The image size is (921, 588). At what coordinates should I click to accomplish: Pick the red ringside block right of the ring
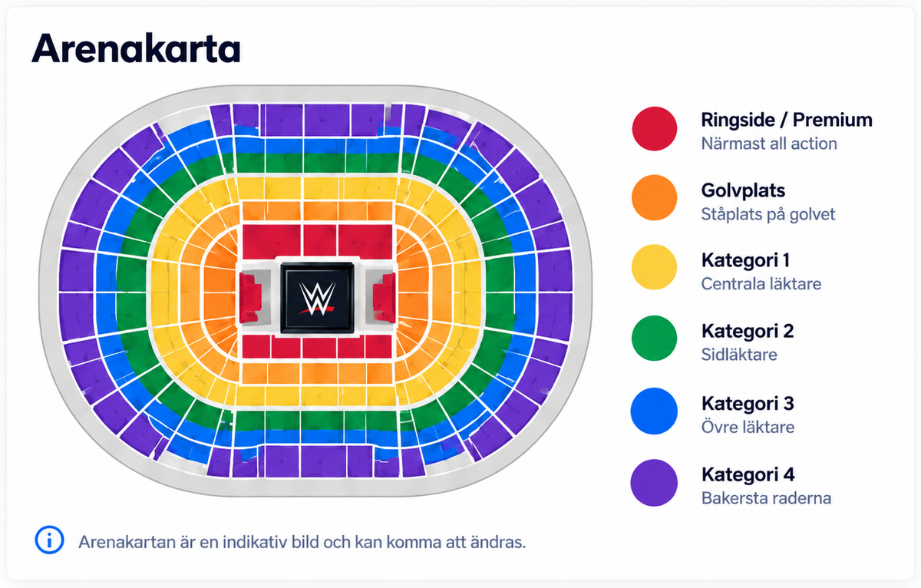coord(383,297)
